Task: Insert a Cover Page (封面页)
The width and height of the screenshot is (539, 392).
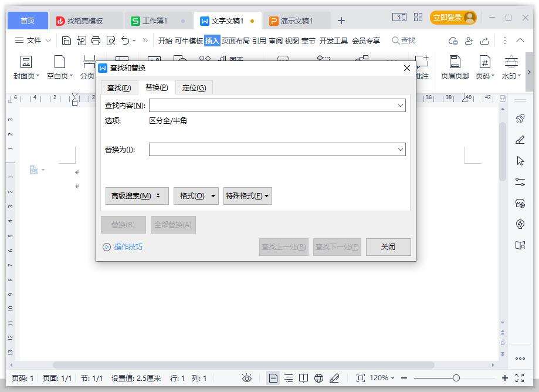Action: 26,67
